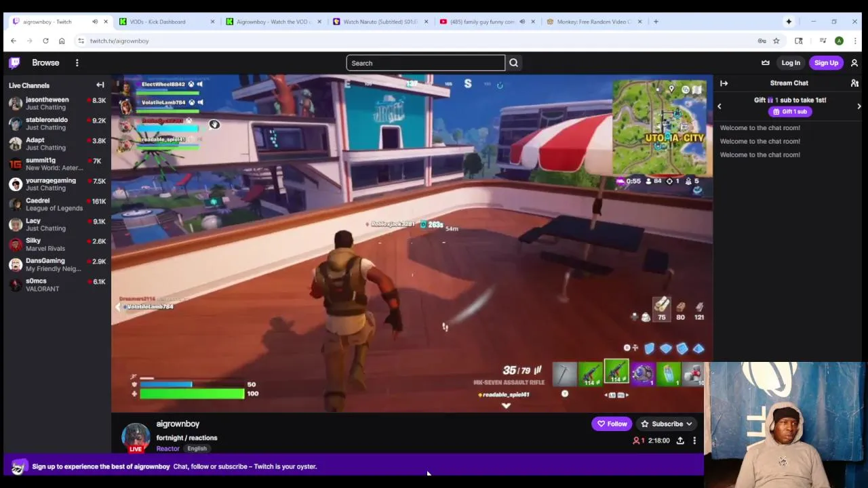The width and height of the screenshot is (868, 488).
Task: Open the chat community users icon
Action: (x=854, y=83)
